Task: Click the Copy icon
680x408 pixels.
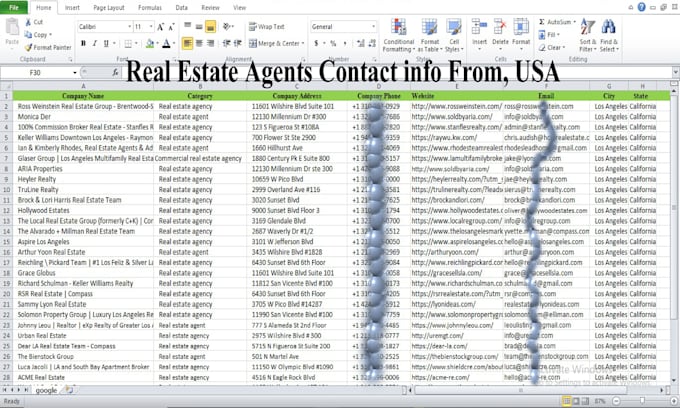Action: (29, 35)
